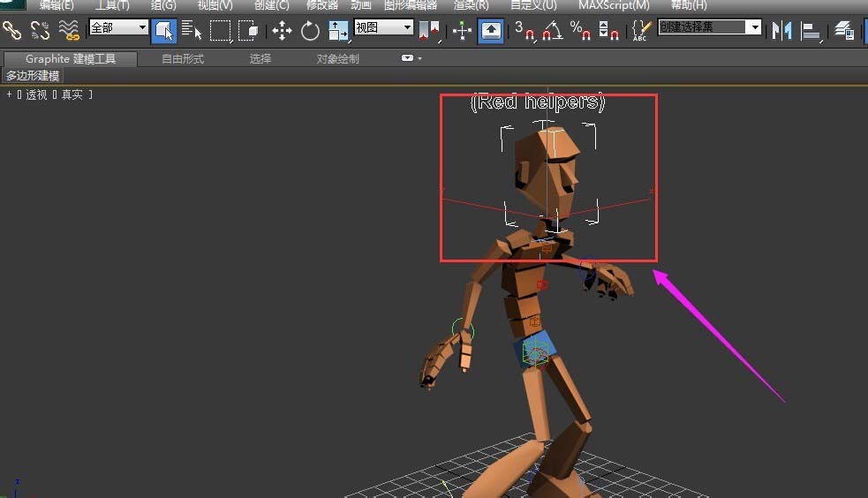This screenshot has height=498, width=868.
Task: Open the Edit Named Selection Sets icon
Action: pyautogui.click(x=640, y=30)
